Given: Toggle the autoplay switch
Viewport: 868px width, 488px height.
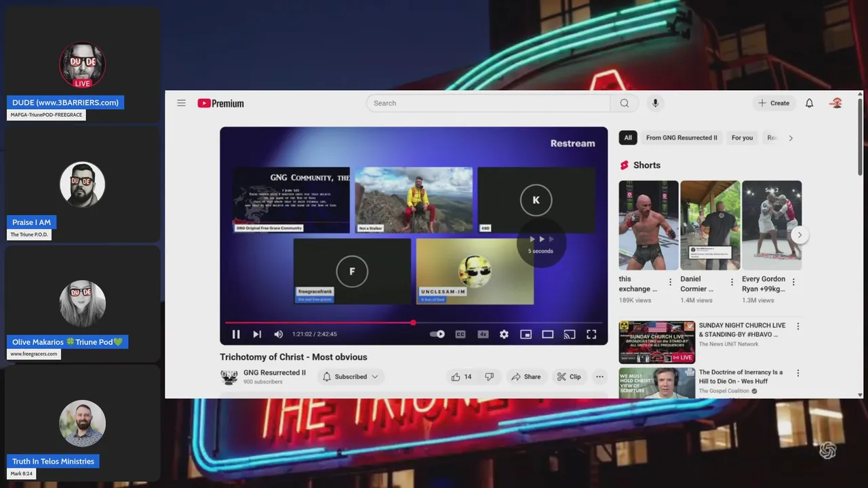Looking at the screenshot, I should pyautogui.click(x=437, y=334).
